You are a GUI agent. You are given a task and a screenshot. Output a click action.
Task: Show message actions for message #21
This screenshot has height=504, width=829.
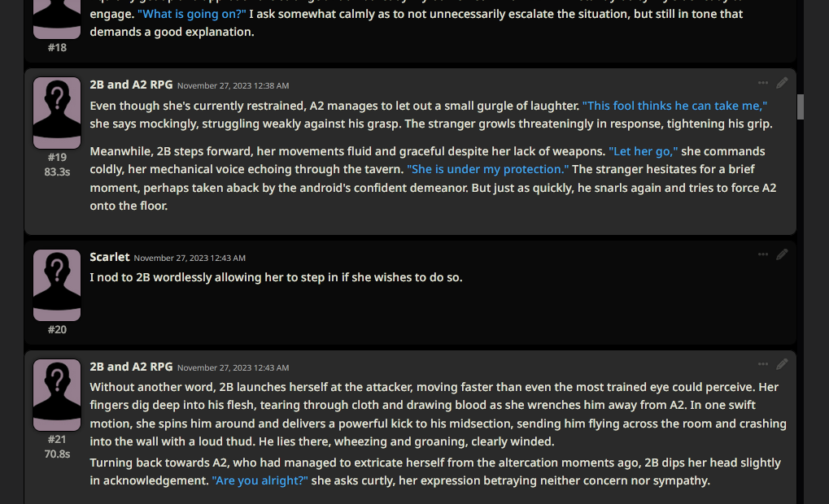pyautogui.click(x=763, y=364)
